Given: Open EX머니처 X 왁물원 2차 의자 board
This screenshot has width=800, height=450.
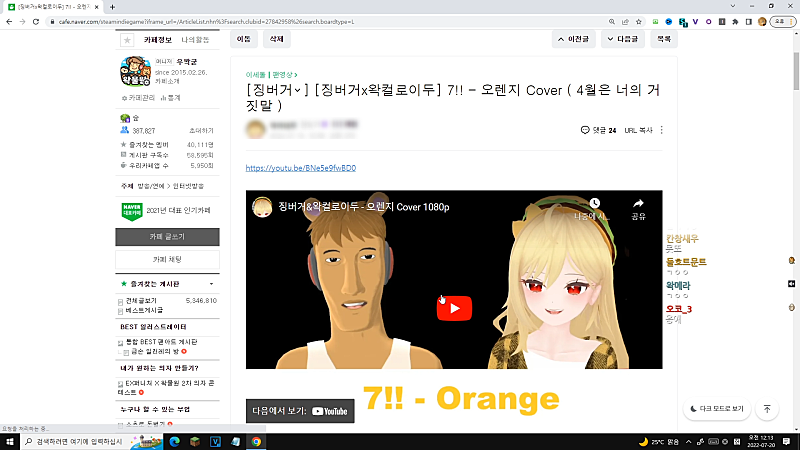Looking at the screenshot, I should 166,387.
